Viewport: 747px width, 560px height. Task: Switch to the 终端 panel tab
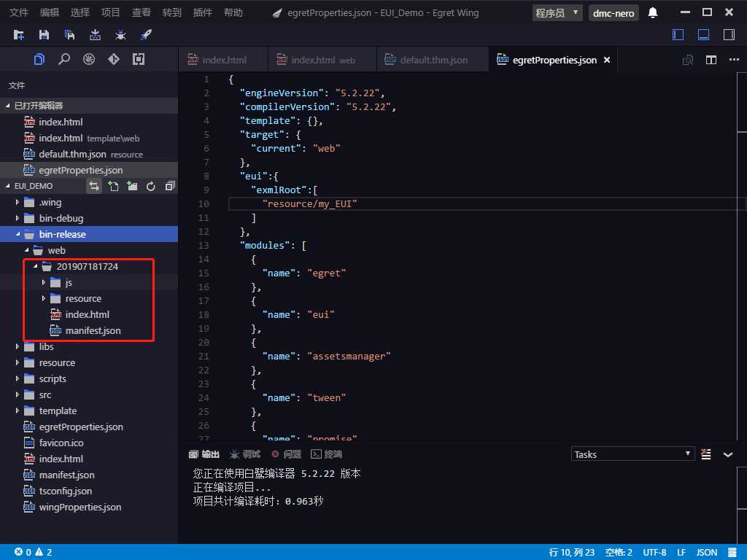pos(327,454)
